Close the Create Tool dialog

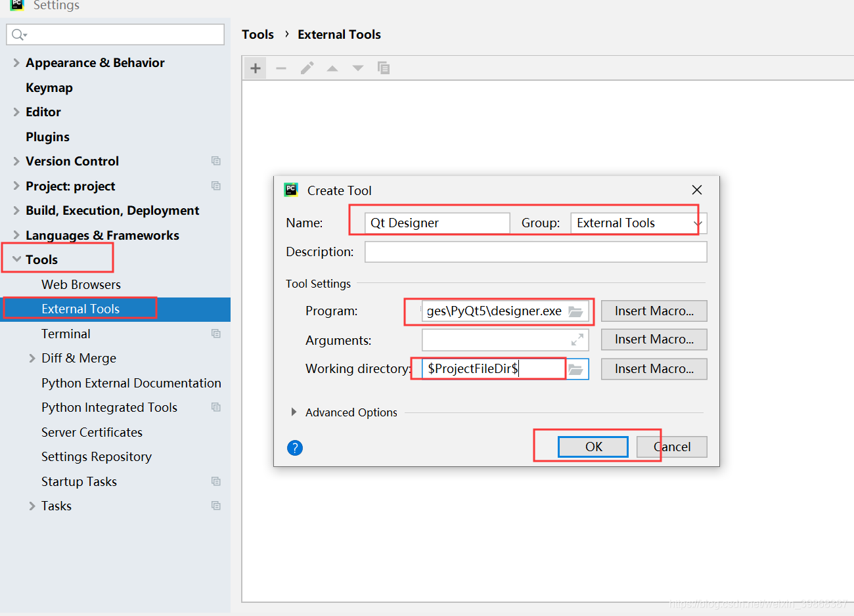click(x=697, y=190)
